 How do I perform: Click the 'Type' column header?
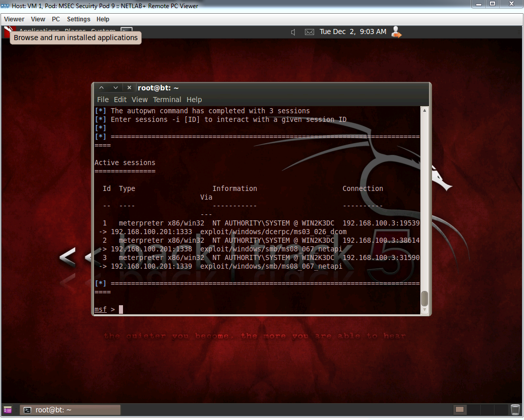(127, 188)
